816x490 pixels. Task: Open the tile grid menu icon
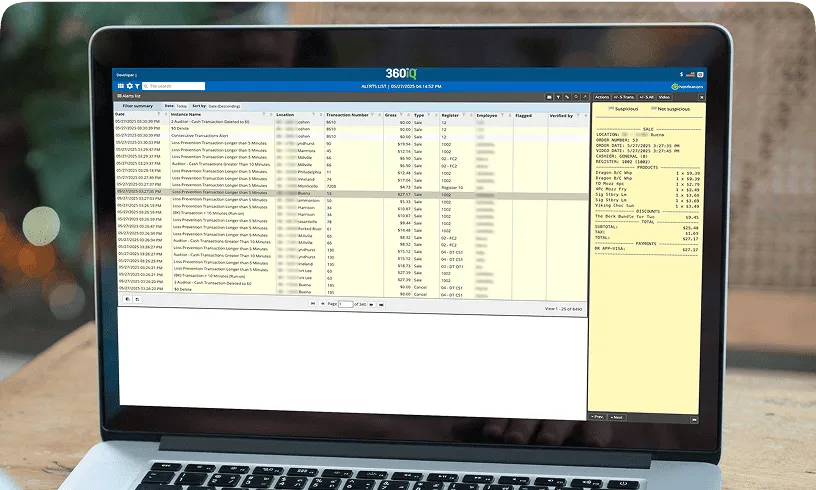(x=121, y=86)
